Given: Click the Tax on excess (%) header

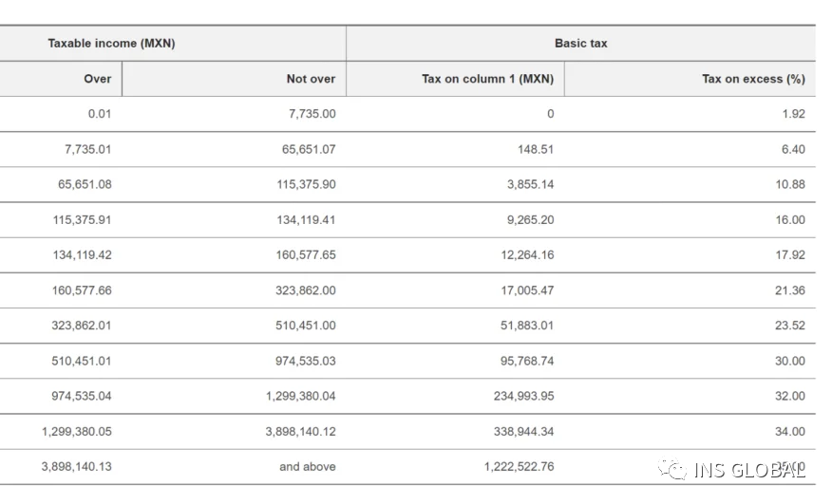Looking at the screenshot, I should [x=753, y=79].
